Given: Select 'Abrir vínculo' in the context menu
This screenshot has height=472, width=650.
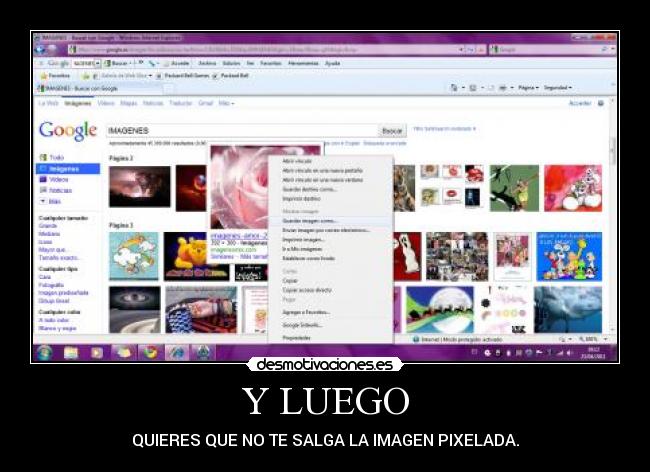Looking at the screenshot, I should coord(330,161).
